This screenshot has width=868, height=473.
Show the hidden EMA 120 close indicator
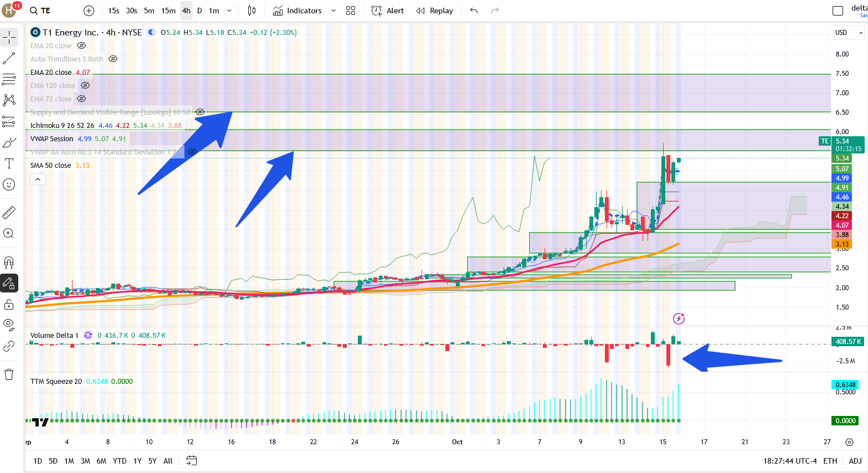85,85
